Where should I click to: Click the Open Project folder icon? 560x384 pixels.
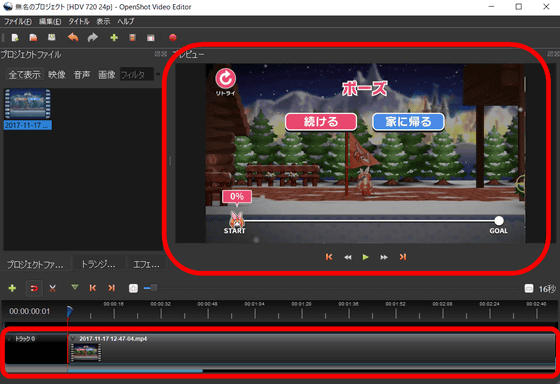click(x=33, y=38)
